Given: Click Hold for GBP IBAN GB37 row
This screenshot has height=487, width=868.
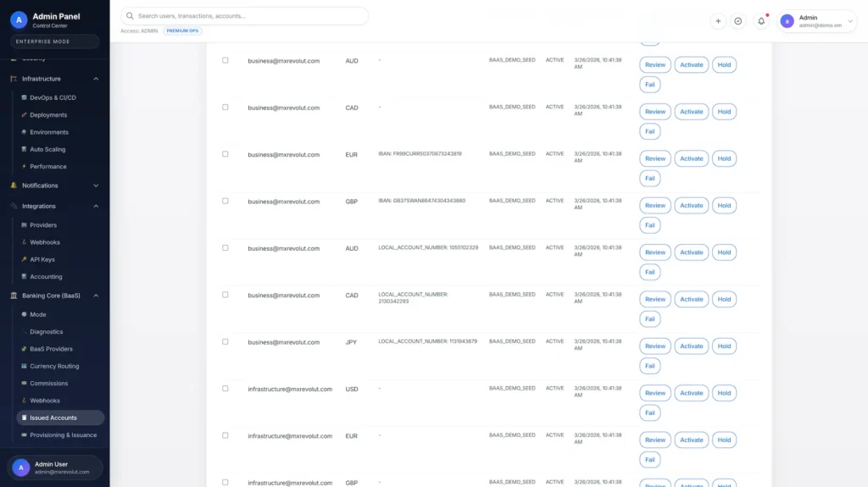Looking at the screenshot, I should click(724, 206).
